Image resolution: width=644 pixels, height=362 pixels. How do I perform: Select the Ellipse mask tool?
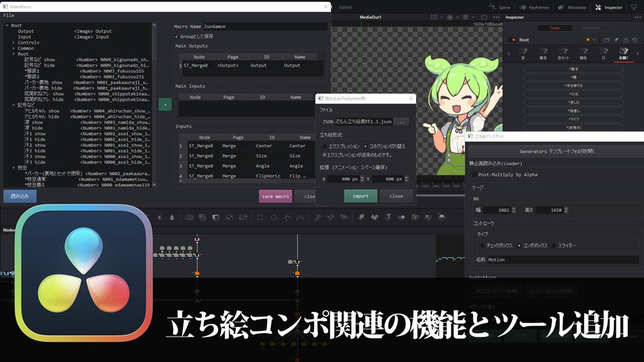click(274, 217)
